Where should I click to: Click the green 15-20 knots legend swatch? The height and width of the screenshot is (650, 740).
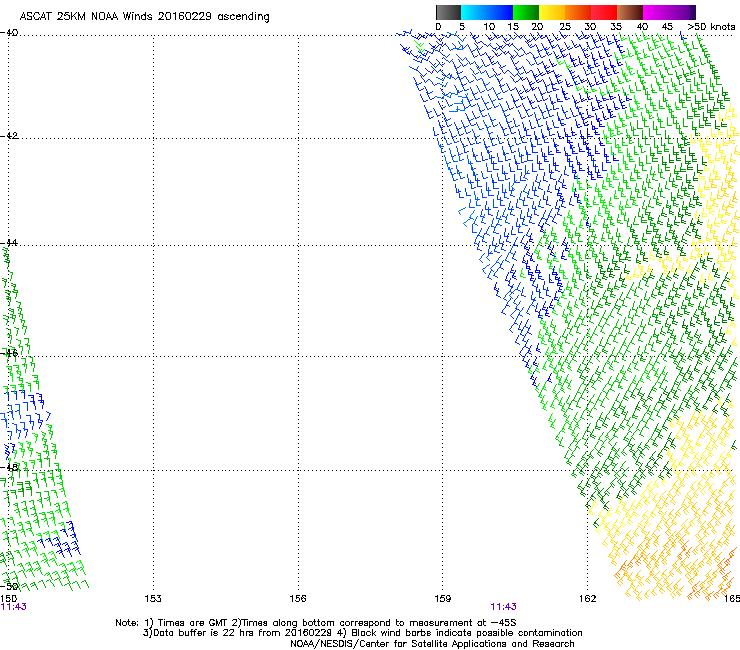[x=526, y=12]
